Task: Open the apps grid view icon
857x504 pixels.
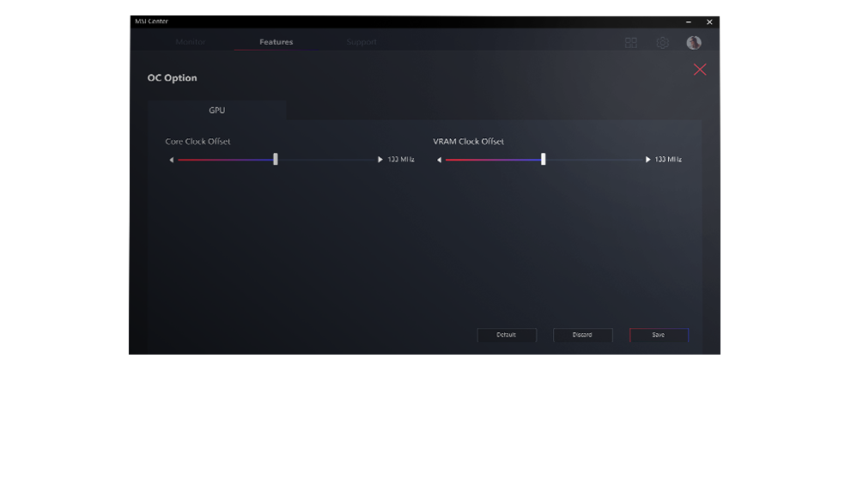Action: tap(631, 43)
